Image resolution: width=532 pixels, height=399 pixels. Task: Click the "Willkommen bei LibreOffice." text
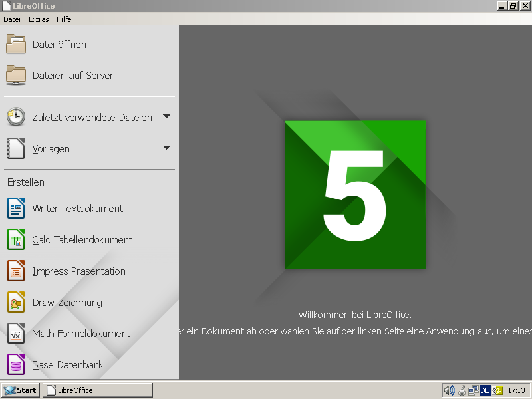pos(355,315)
